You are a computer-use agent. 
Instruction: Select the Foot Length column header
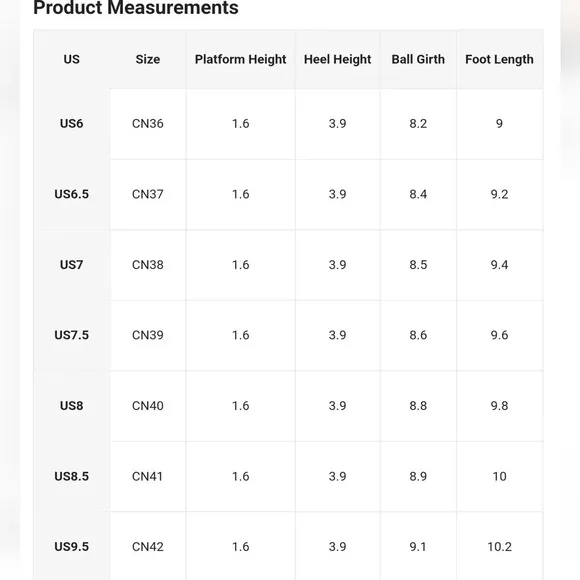[x=499, y=59]
